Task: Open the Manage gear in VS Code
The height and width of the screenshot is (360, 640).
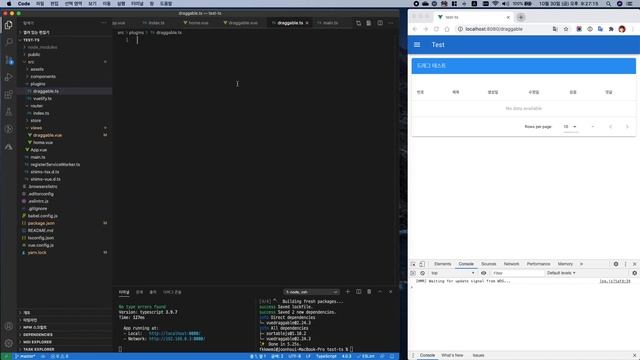Action: 9,343
